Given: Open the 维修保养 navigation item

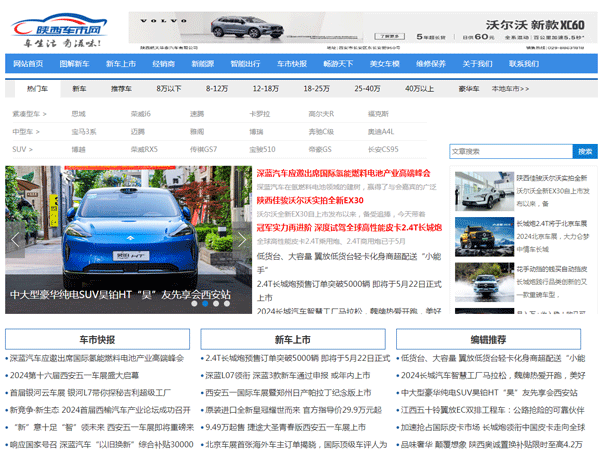Looking at the screenshot, I should (x=431, y=64).
